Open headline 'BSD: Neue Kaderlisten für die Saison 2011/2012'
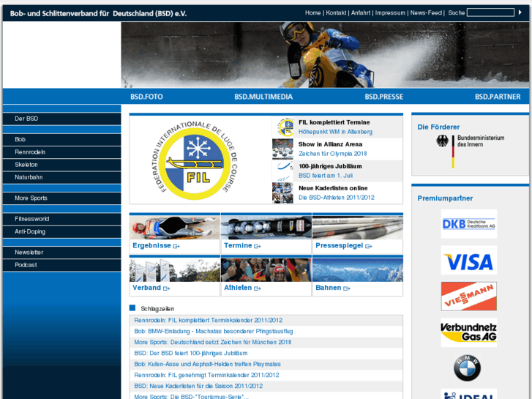Image resolution: width=532 pixels, height=399 pixels. (198, 386)
